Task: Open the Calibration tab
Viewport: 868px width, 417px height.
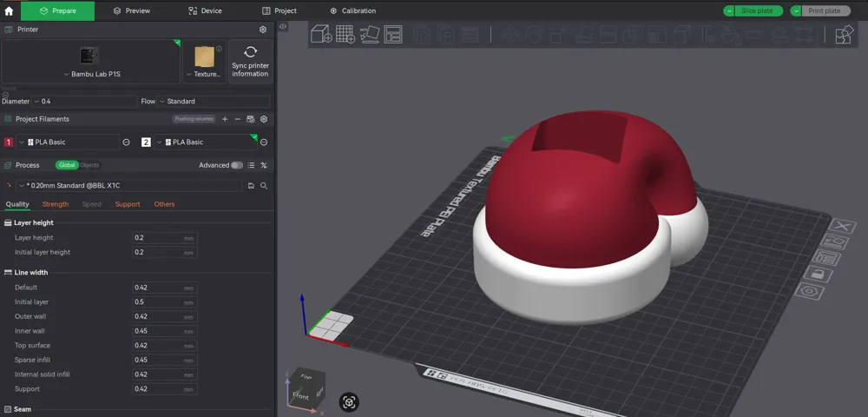Action: point(353,10)
